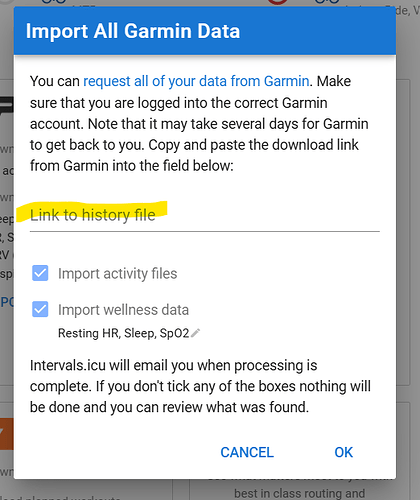
Task: Confirm the import with OK
Action: (x=344, y=452)
